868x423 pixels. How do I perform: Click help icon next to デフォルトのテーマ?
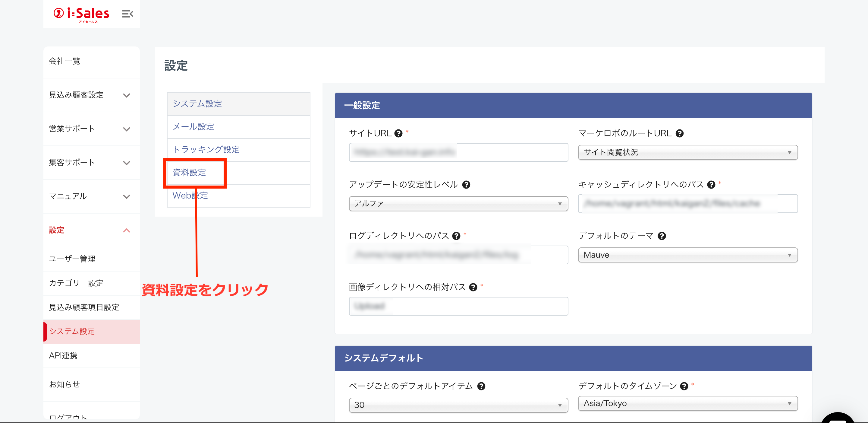point(662,236)
